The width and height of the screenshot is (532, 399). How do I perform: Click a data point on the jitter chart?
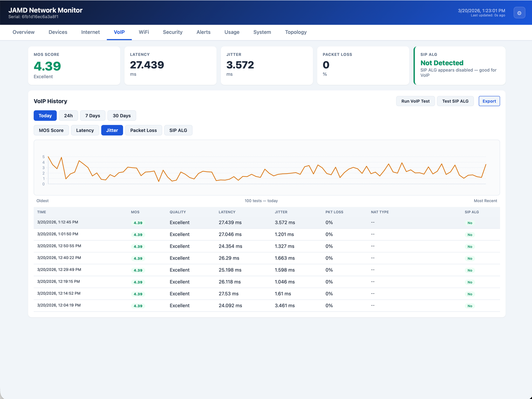(x=266, y=171)
